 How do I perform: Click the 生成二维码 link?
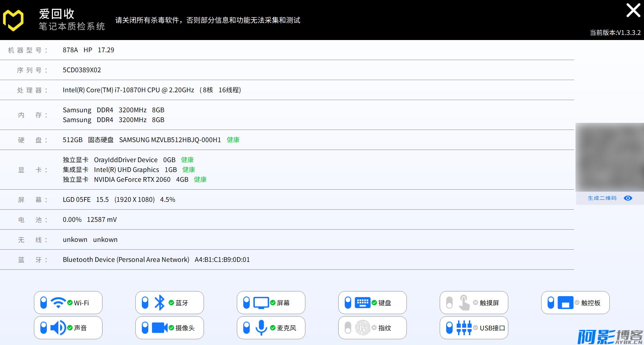click(x=602, y=198)
